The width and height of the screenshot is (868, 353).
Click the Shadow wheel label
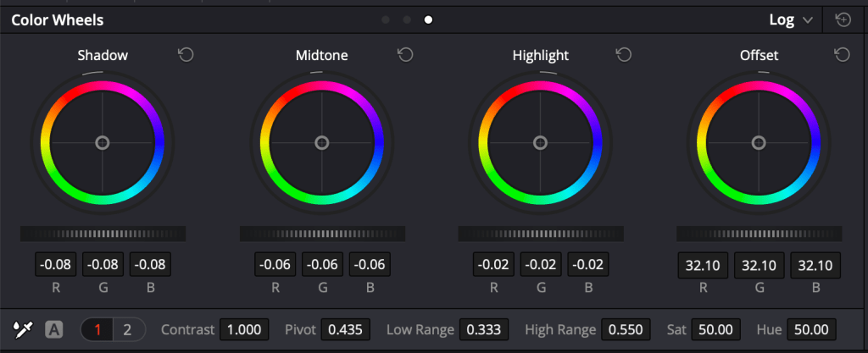(103, 55)
